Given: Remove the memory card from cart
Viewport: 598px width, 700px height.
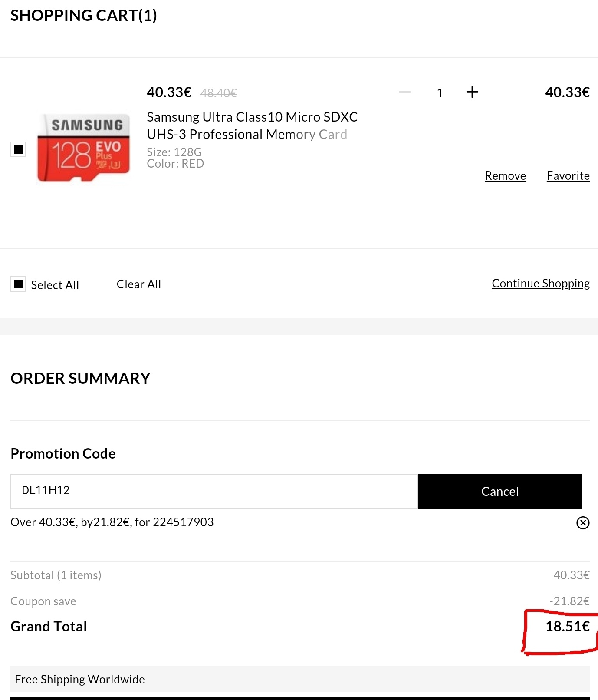Looking at the screenshot, I should [505, 176].
